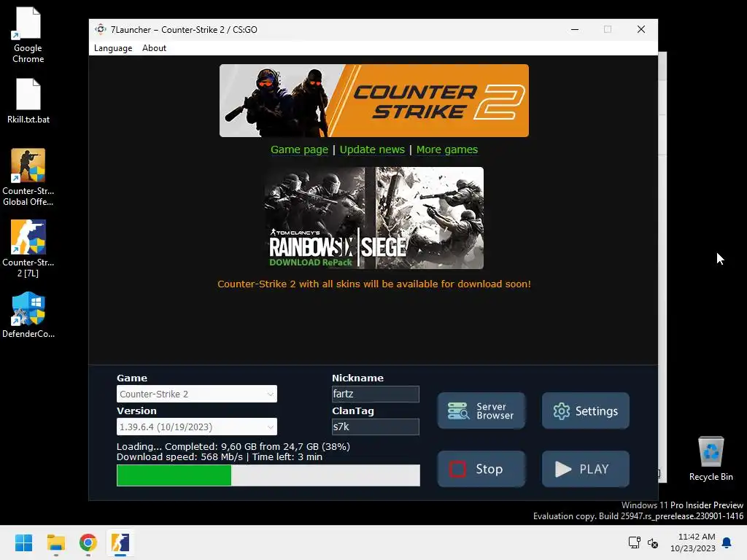
Task: Click the network tray icon
Action: pyautogui.click(x=634, y=542)
